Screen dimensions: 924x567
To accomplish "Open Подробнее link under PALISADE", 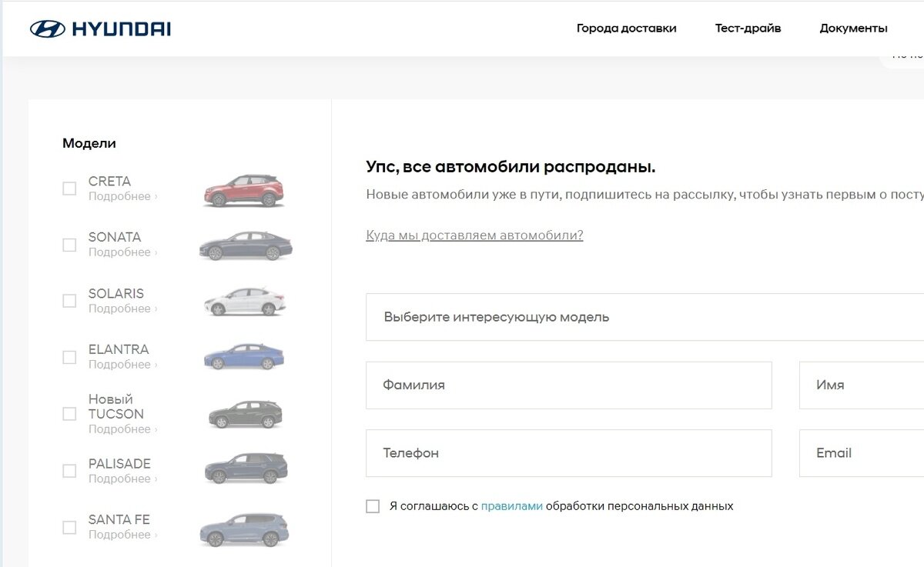I will (x=122, y=479).
